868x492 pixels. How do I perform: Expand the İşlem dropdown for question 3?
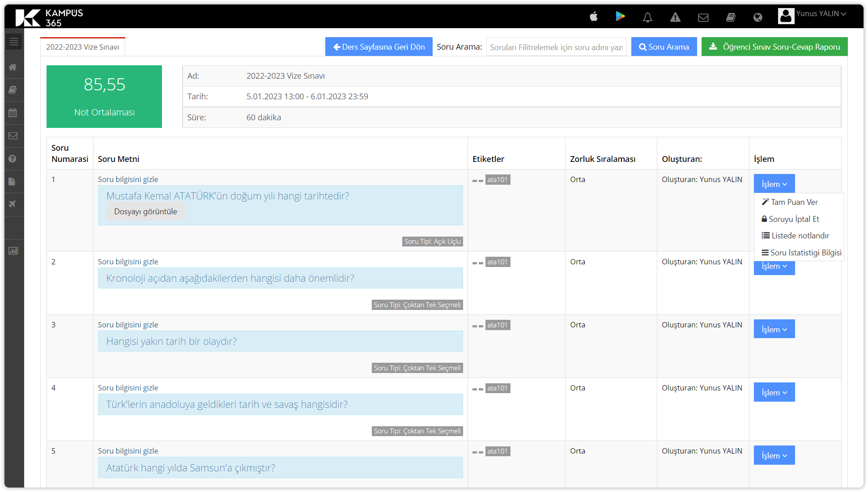coord(774,329)
